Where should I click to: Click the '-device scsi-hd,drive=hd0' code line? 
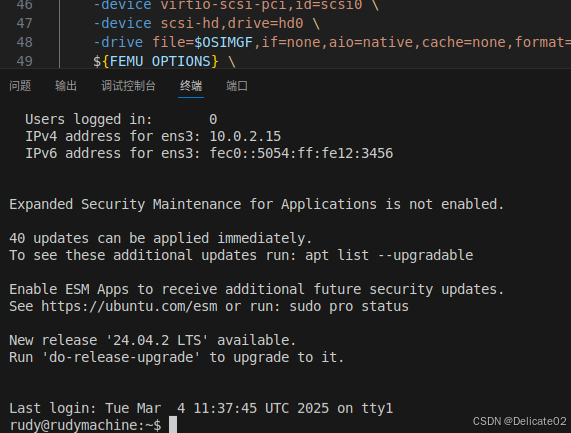click(x=206, y=23)
